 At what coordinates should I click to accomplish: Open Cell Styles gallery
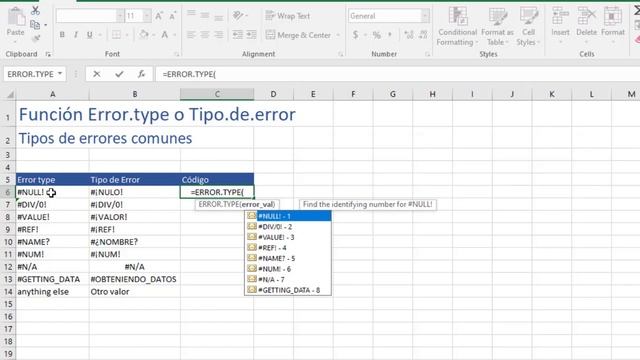(528, 26)
